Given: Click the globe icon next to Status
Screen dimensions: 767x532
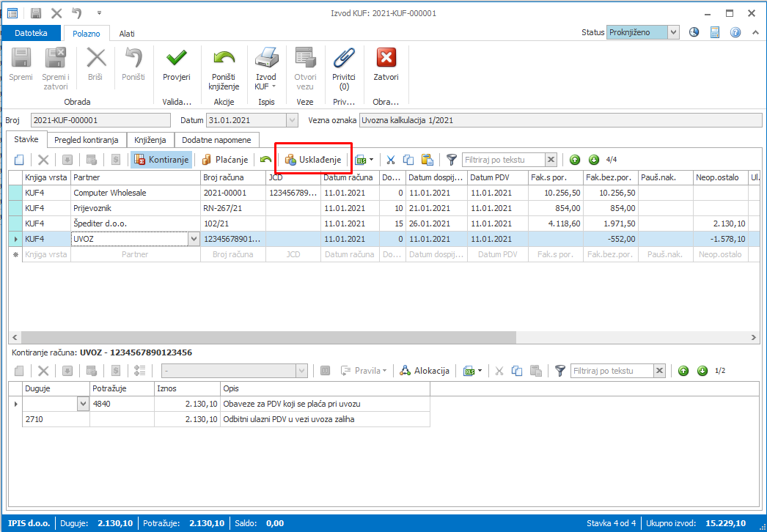Looking at the screenshot, I should point(694,33).
